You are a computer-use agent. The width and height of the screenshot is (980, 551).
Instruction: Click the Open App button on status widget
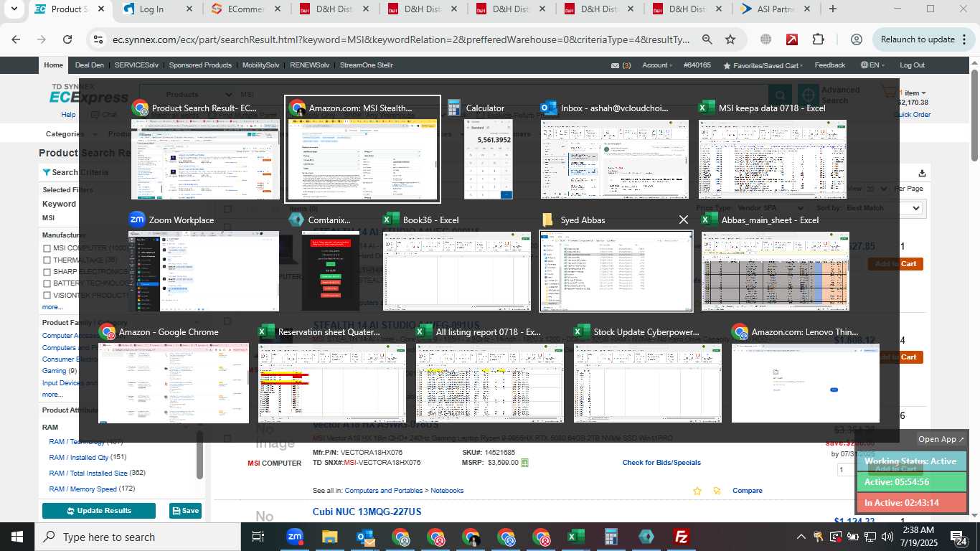point(941,439)
